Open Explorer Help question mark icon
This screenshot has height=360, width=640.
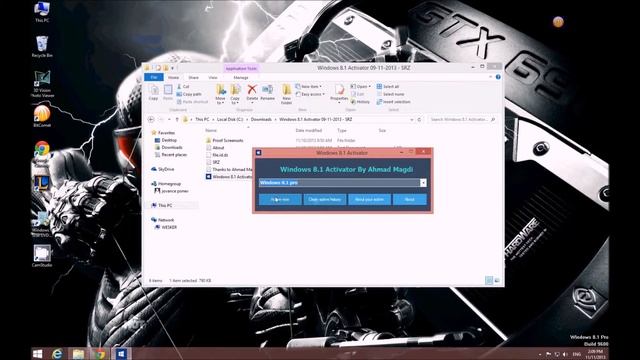point(498,77)
